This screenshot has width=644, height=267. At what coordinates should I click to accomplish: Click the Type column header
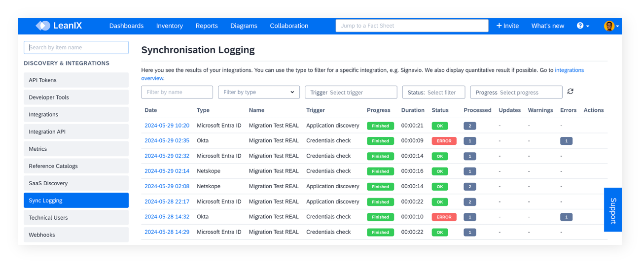(x=203, y=110)
